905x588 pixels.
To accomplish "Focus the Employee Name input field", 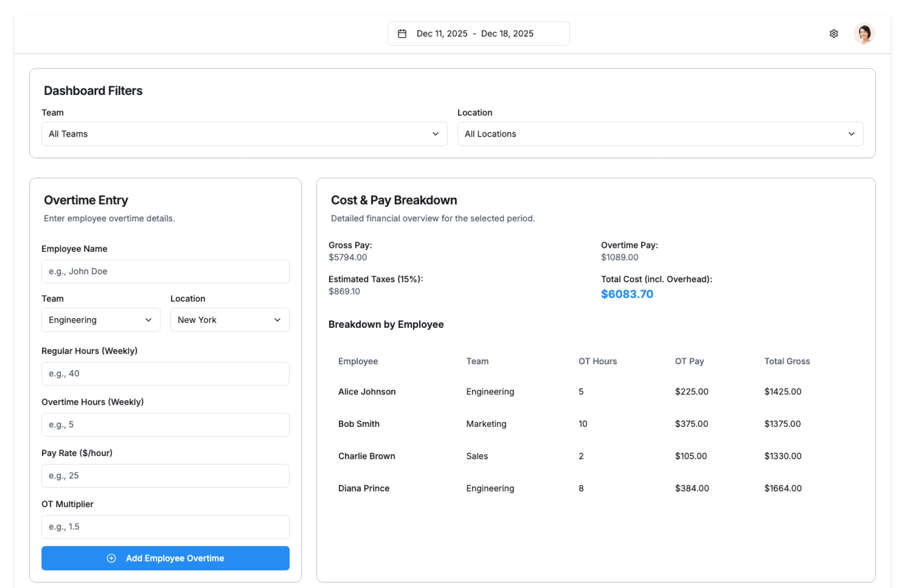I will (165, 271).
